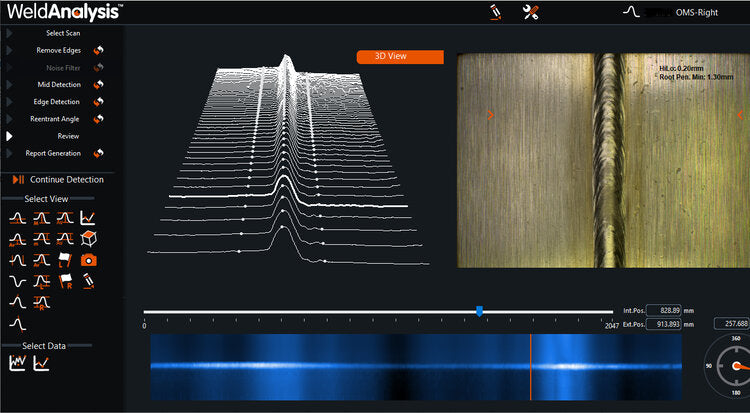Reset the Remove Edges step
Viewport: 750px width, 413px height.
tap(98, 50)
